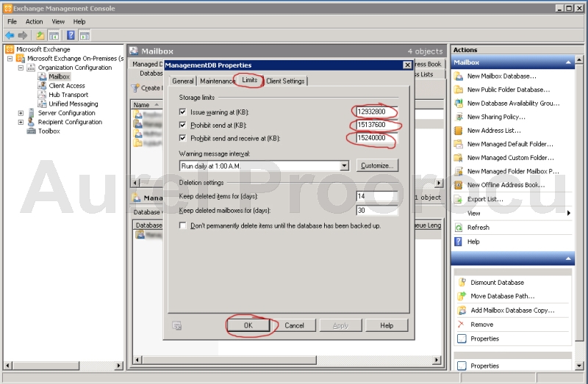Image resolution: width=588 pixels, height=384 pixels.
Task: Click the Refresh icon in Actions pane
Action: pos(458,228)
